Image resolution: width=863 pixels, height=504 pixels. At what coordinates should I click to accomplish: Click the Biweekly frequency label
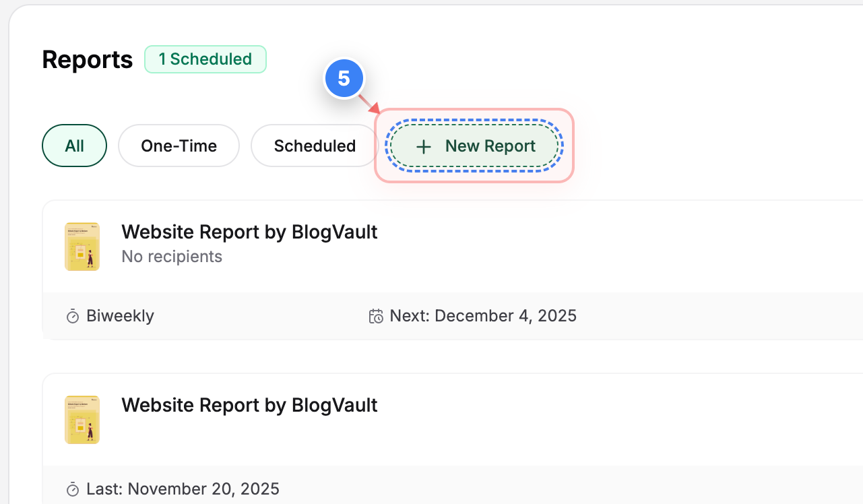point(120,315)
